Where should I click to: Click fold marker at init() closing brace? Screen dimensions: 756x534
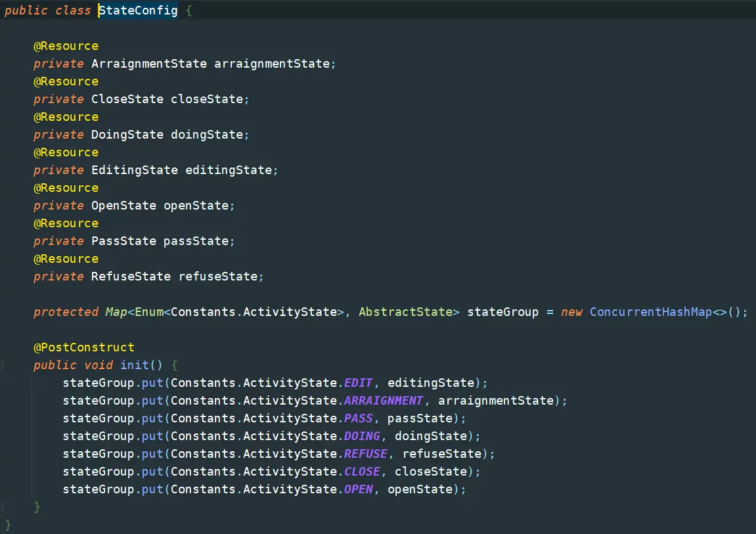pos(2,507)
